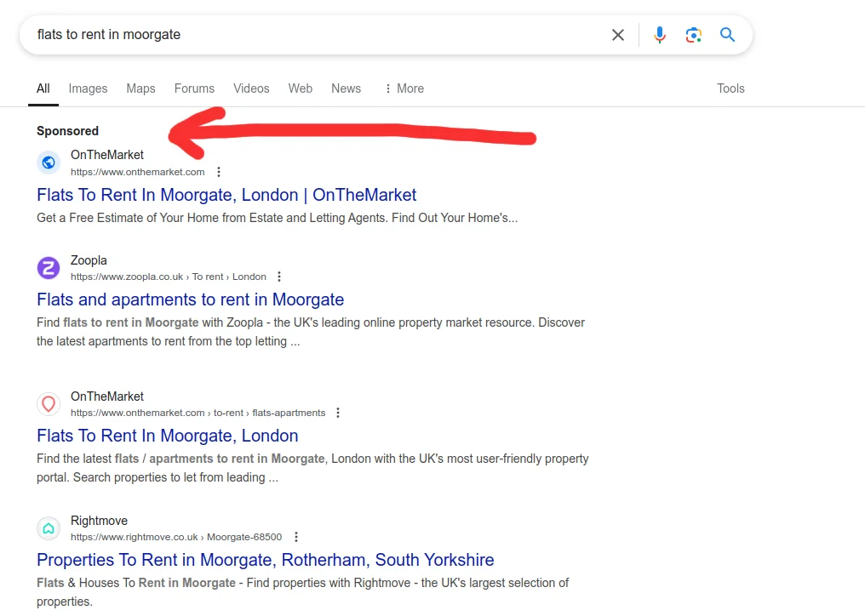This screenshot has height=616, width=865.
Task: Open three-dot menu beside sponsored OnTheMarket URL
Action: [219, 172]
